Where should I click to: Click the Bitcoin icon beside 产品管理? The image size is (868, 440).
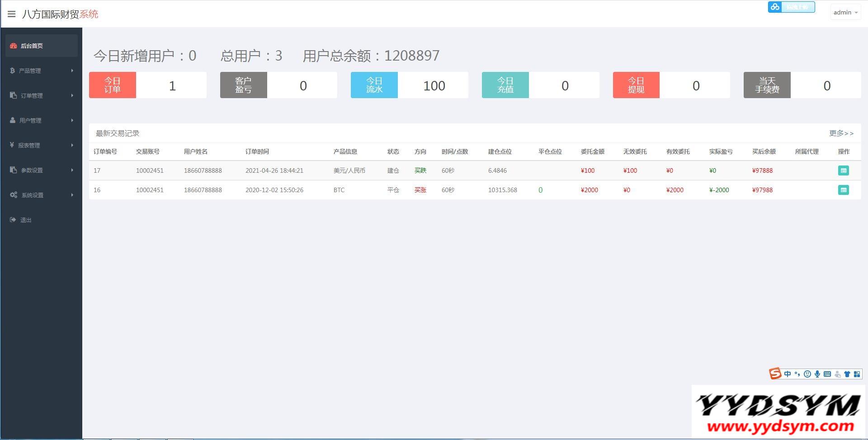point(13,71)
